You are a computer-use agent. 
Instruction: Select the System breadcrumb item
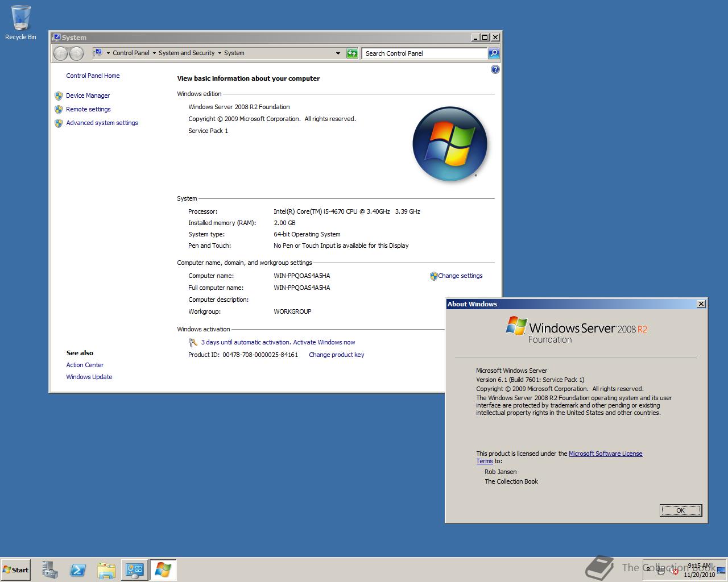(234, 53)
